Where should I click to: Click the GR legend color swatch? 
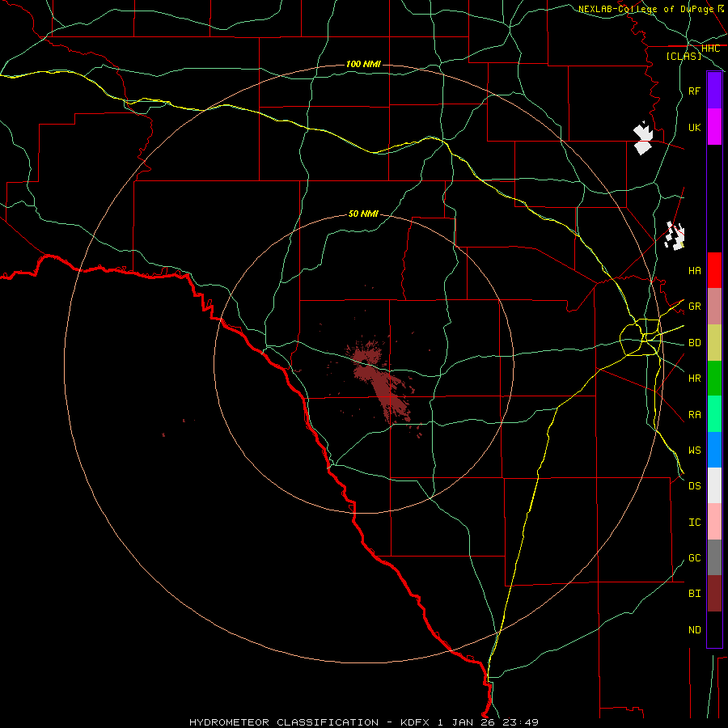point(714,307)
